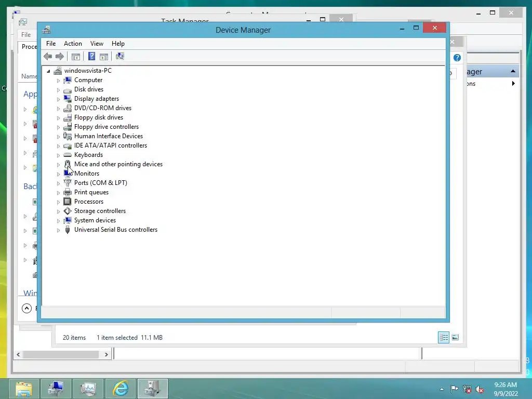Click the Forward arrow in Device Manager toolbar
Screen dimensions: 532x399
pos(60,56)
